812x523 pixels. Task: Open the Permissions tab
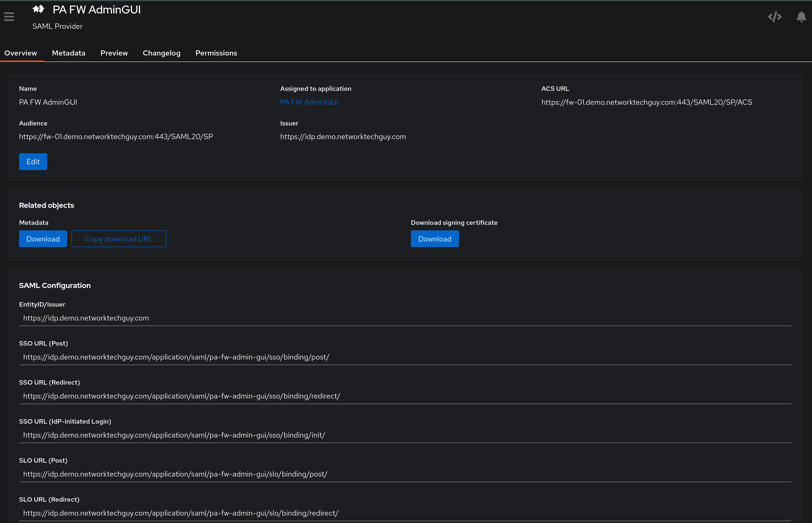216,53
